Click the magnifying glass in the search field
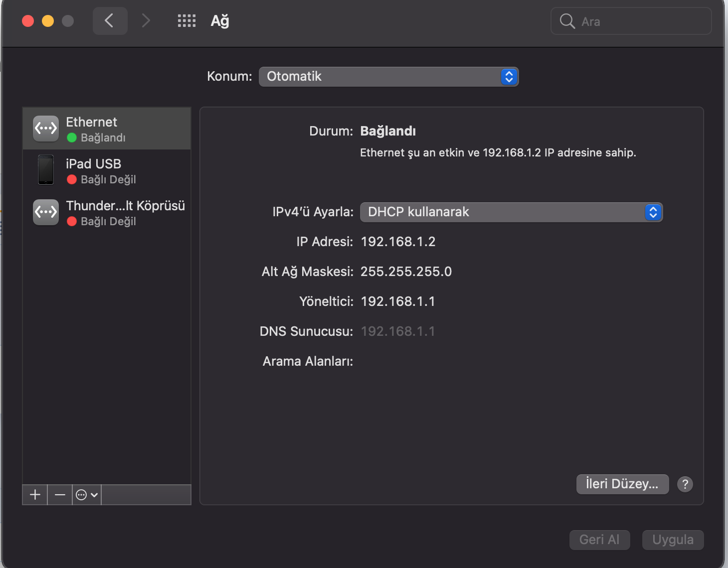This screenshot has height=568, width=728. [567, 21]
